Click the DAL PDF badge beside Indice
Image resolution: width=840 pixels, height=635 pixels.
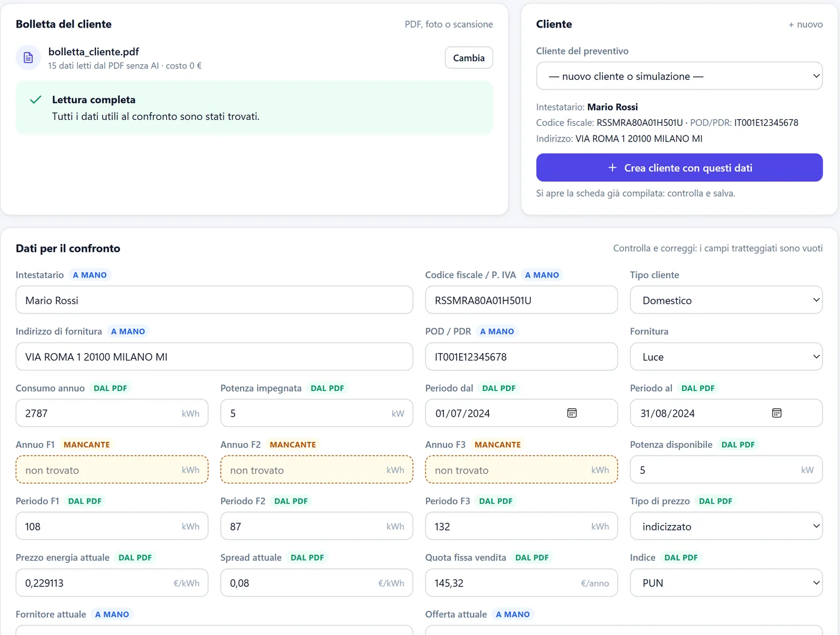point(681,558)
